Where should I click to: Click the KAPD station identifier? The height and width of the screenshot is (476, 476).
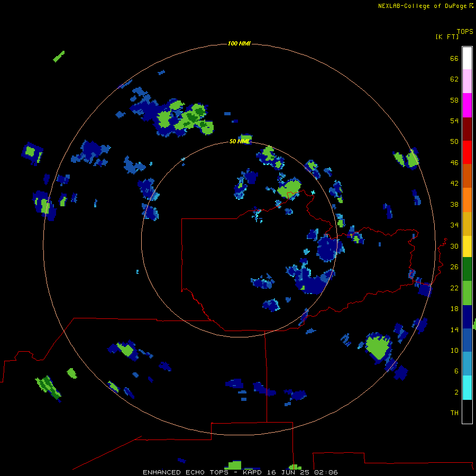(x=252, y=472)
